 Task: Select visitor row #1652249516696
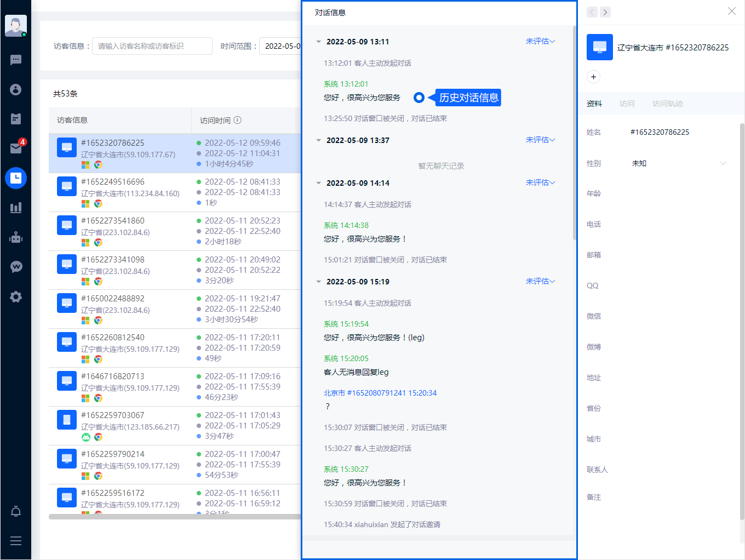pyautogui.click(x=174, y=192)
